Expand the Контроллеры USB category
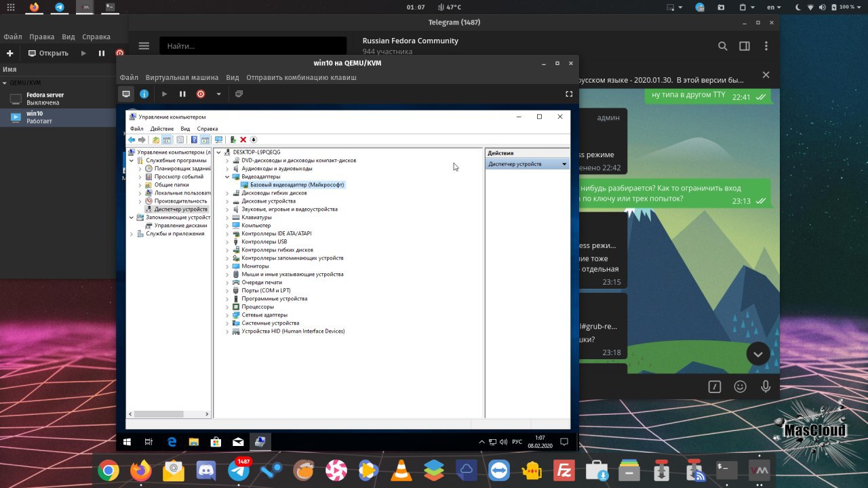This screenshot has height=488, width=868. [x=228, y=241]
